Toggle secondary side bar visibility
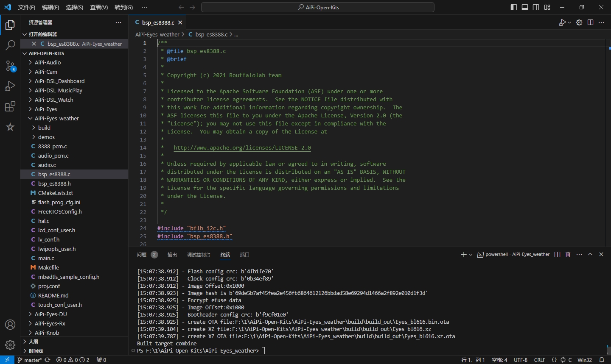The width and height of the screenshot is (611, 364). tap(536, 7)
